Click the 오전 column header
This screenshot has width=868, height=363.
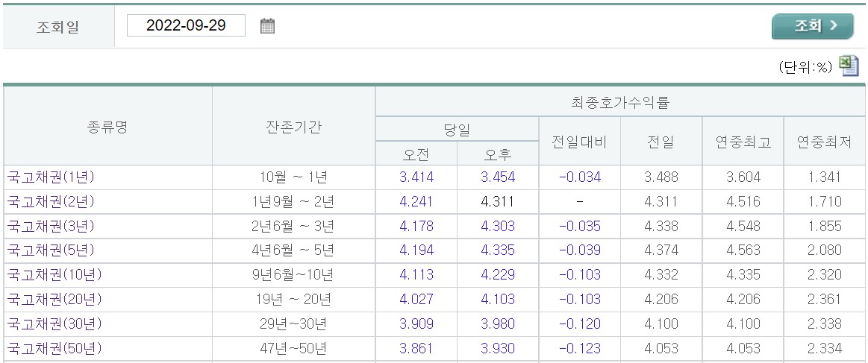(x=416, y=154)
